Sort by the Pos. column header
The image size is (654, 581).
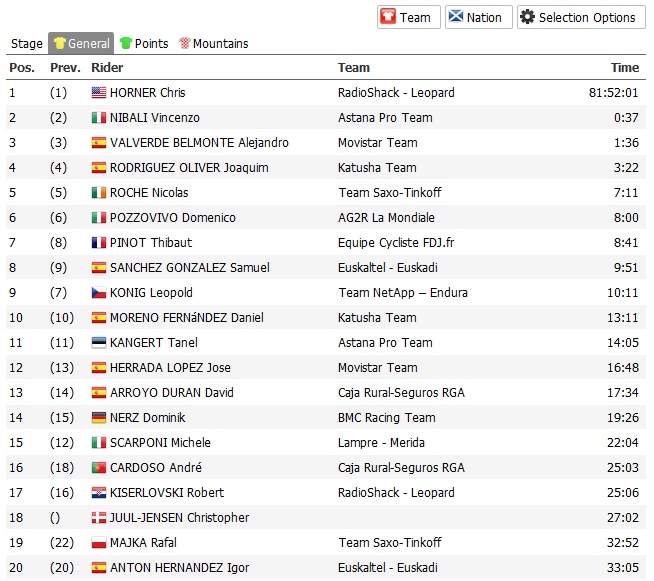[x=22, y=68]
